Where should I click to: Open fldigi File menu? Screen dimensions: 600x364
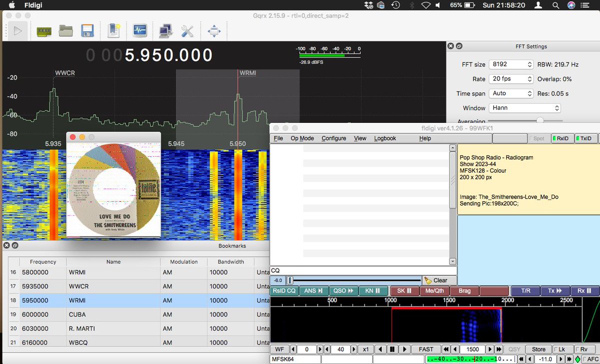[x=278, y=138]
